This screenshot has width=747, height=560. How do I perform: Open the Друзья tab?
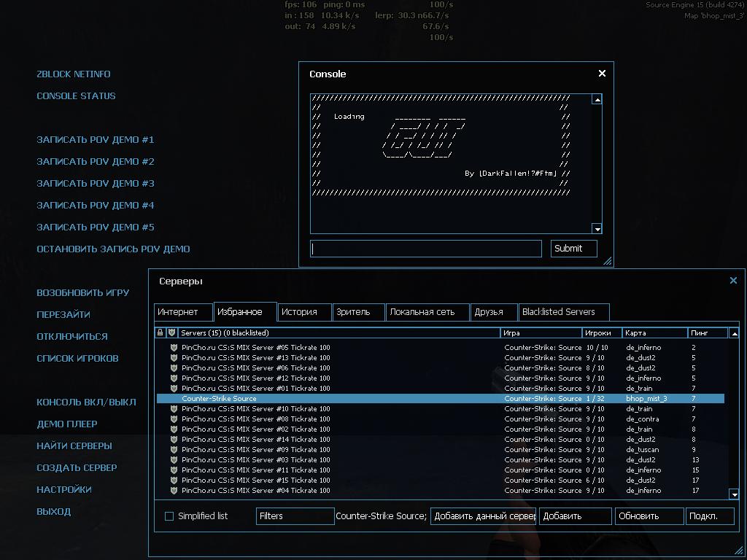pos(494,312)
